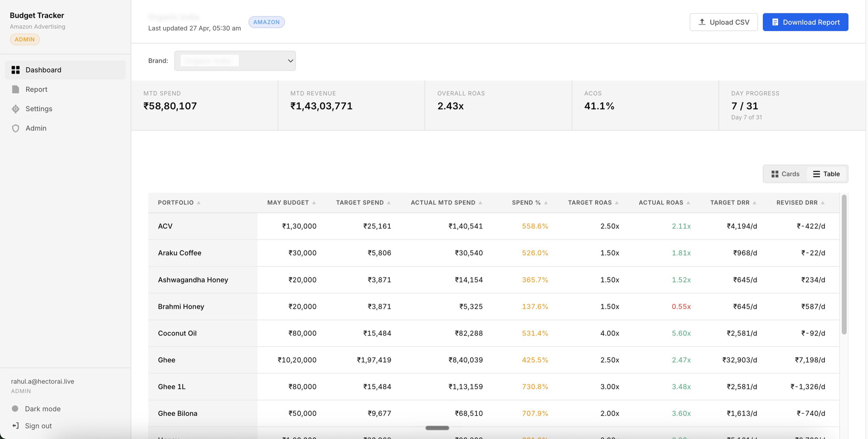Click Araku Coffee's ₹30,540 actual spend
Screen dimensions: 868x439
[469, 253]
